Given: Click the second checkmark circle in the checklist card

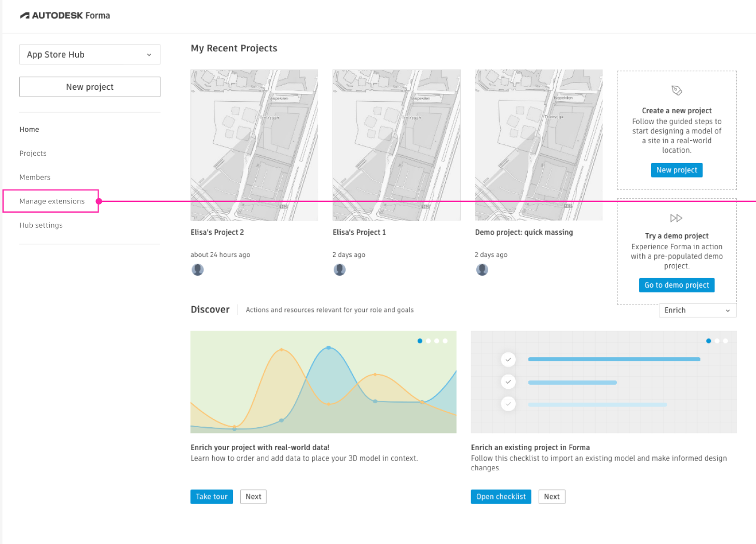Looking at the screenshot, I should tap(508, 382).
